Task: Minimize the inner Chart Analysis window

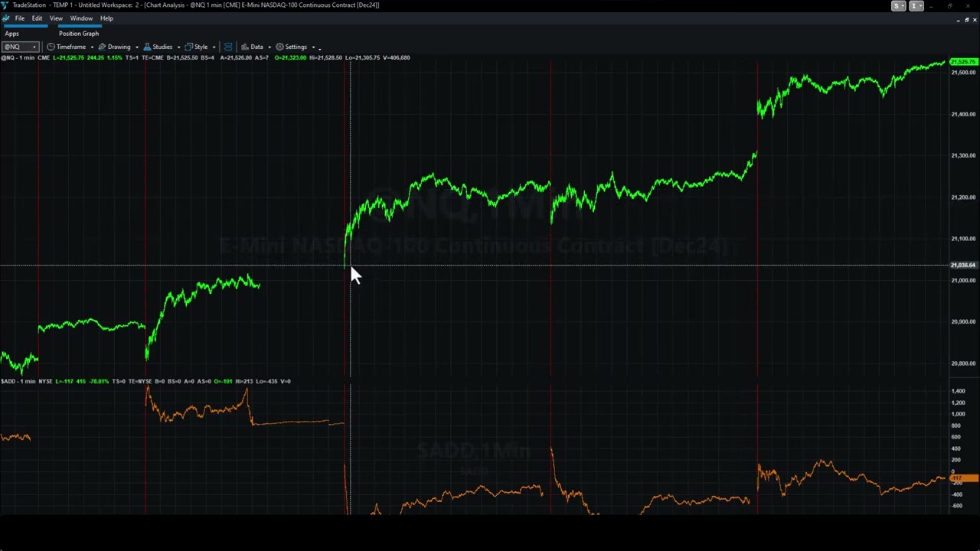Action: (958, 20)
